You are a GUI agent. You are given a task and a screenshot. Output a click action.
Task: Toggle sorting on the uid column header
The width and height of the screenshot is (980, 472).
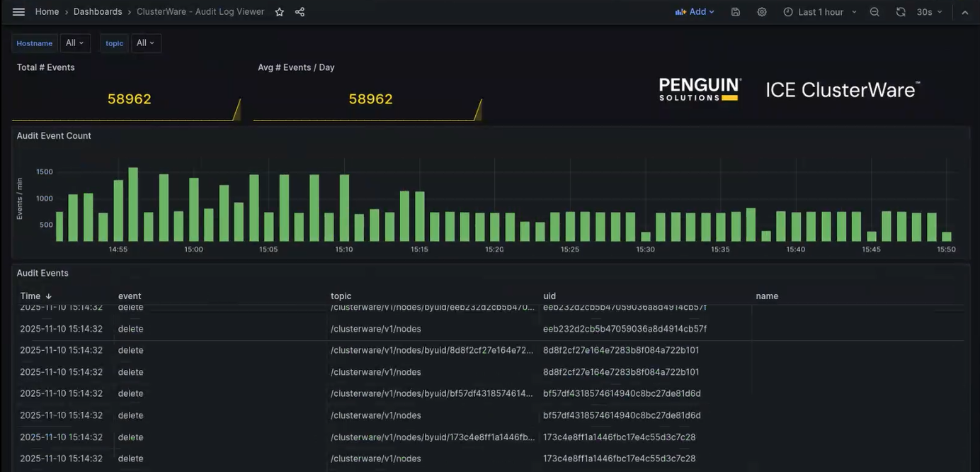[549, 296]
